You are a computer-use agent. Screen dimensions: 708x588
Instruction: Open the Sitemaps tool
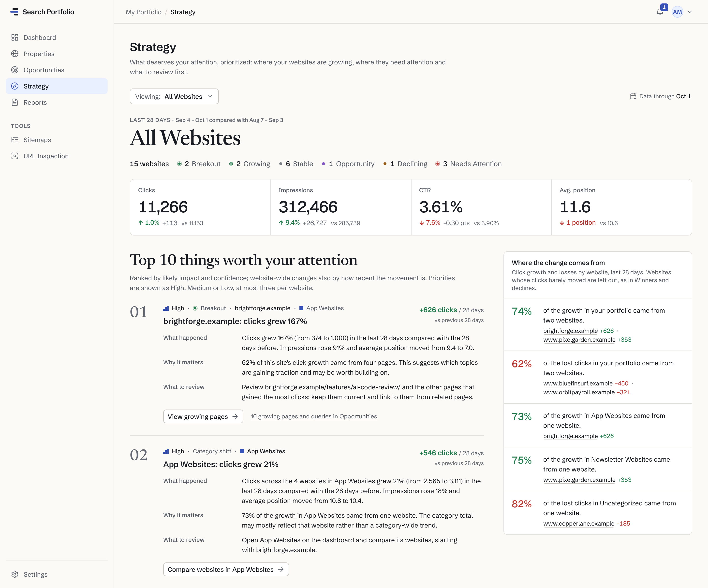coord(57,140)
